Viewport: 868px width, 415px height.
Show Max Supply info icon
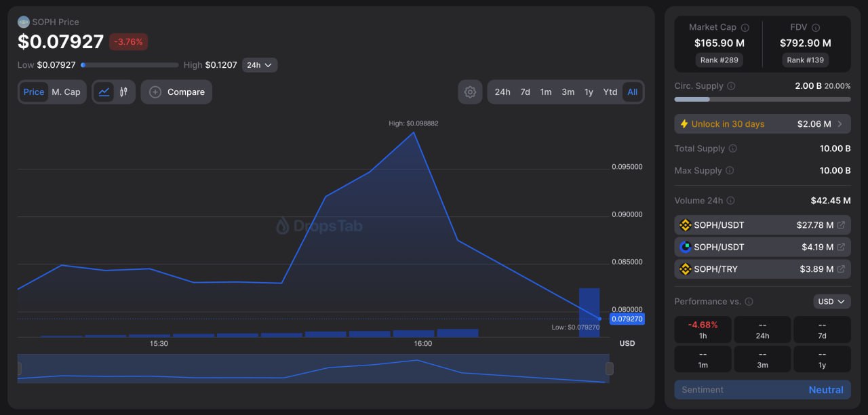click(x=730, y=170)
